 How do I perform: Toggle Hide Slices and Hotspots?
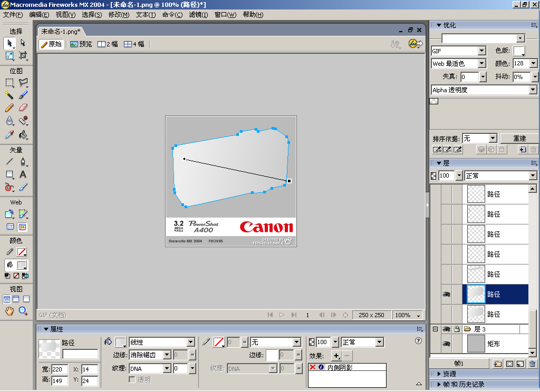coord(11,227)
